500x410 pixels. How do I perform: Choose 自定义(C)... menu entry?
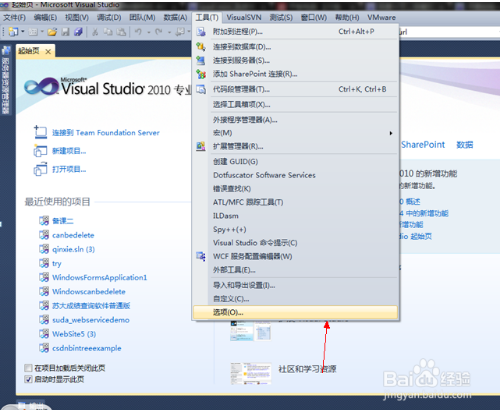[x=295, y=299]
